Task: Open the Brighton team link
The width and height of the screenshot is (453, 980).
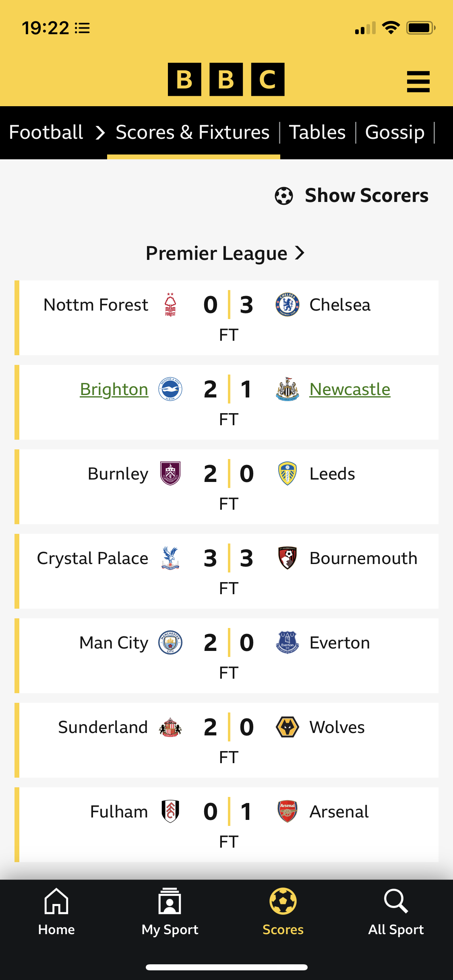Action: (114, 389)
